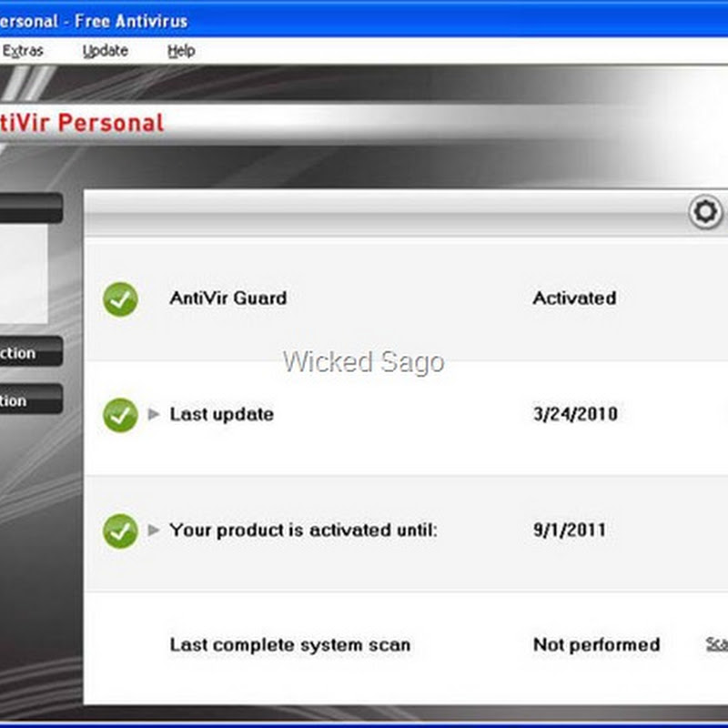Image resolution: width=728 pixels, height=728 pixels.
Task: Click the AntiVir Guard green check icon
Action: click(x=120, y=299)
